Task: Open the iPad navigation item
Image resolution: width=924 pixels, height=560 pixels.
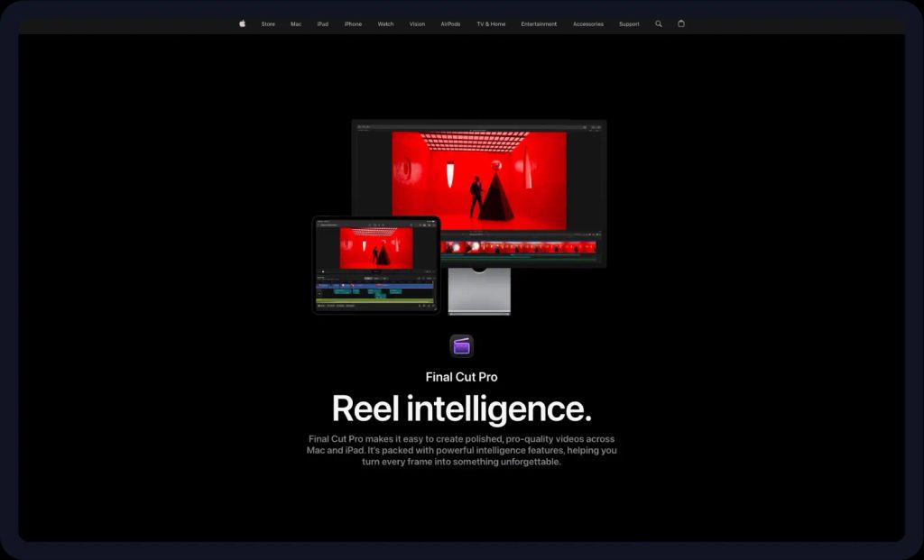Action: pos(322,24)
